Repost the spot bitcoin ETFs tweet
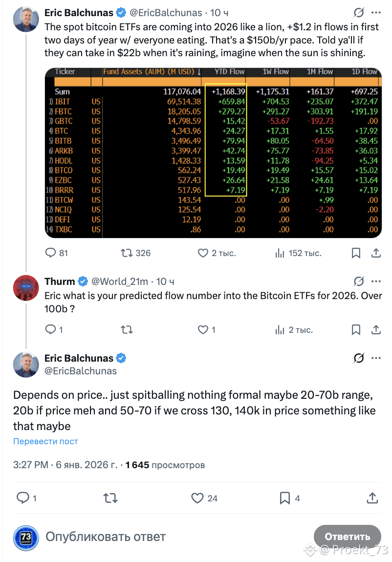Viewport: 392px width, 562px height. click(127, 253)
